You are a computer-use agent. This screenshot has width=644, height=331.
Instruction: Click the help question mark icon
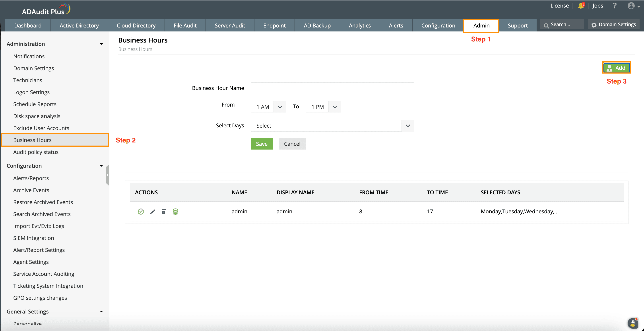[x=615, y=6]
